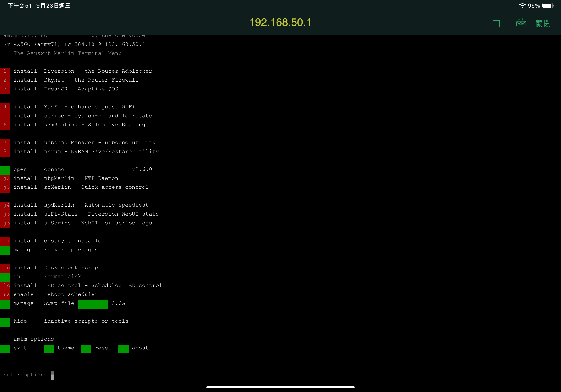
Task: Select j4 spdMerlin Automatic speedtest row
Action: click(x=74, y=205)
